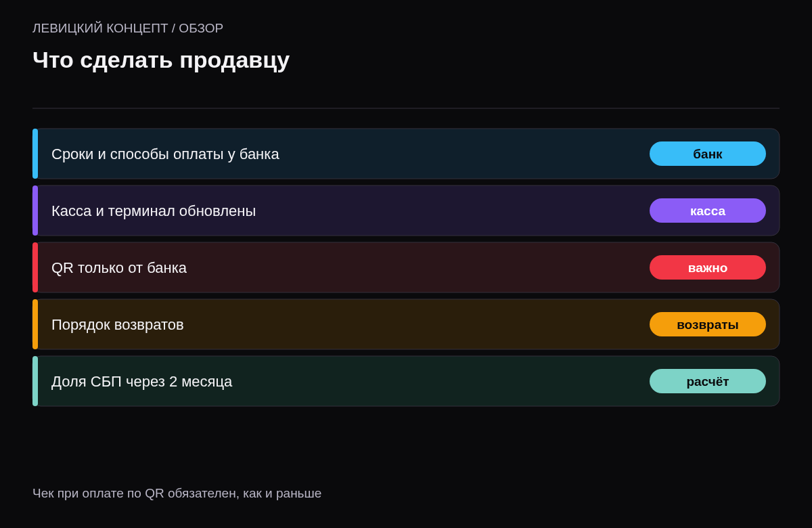The width and height of the screenshot is (812, 528).
Task: Select "Касса и терминал обновлены" text
Action: (154, 211)
